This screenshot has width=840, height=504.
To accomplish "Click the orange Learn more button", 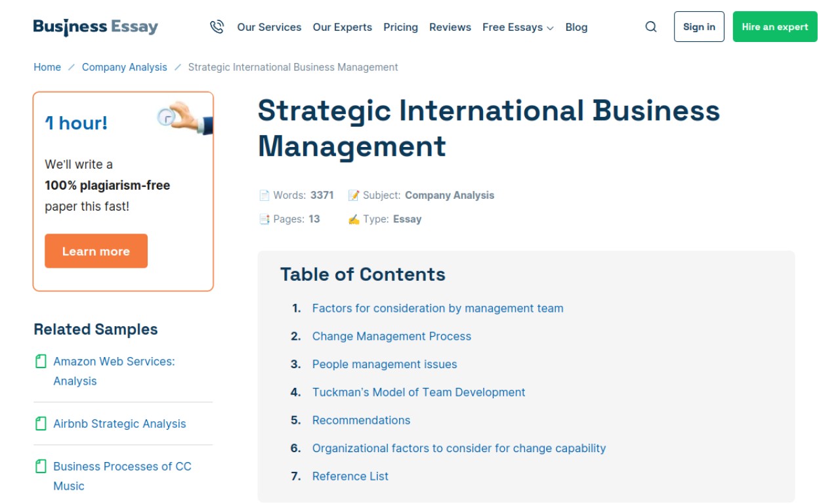I will 96,251.
